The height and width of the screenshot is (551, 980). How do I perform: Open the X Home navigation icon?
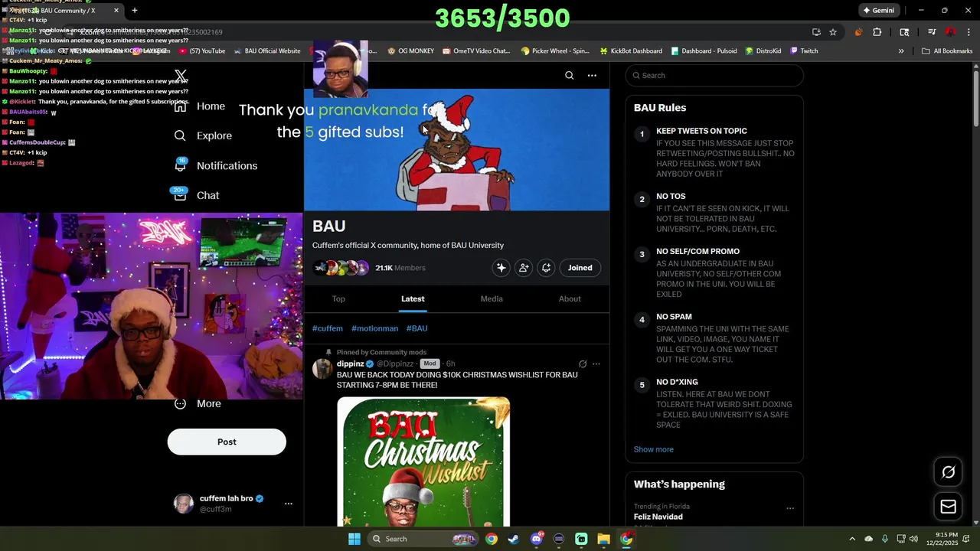click(x=180, y=107)
